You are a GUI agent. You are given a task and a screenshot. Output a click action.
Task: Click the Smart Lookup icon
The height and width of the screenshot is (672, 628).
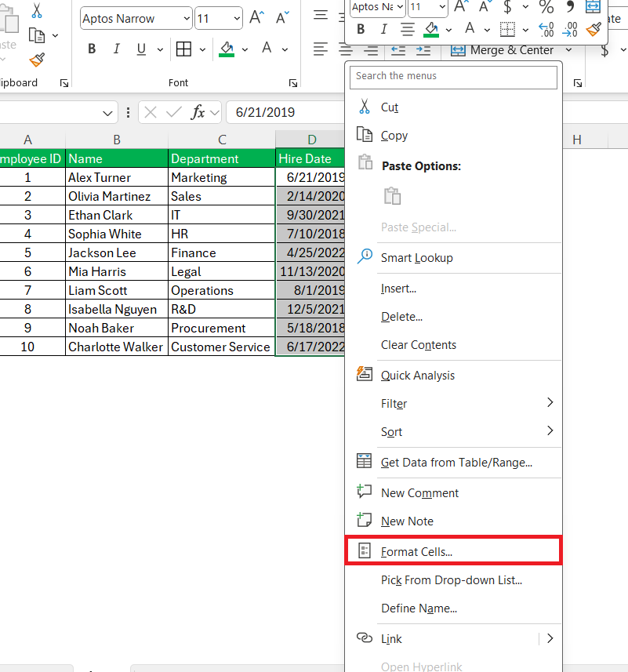pos(365,256)
